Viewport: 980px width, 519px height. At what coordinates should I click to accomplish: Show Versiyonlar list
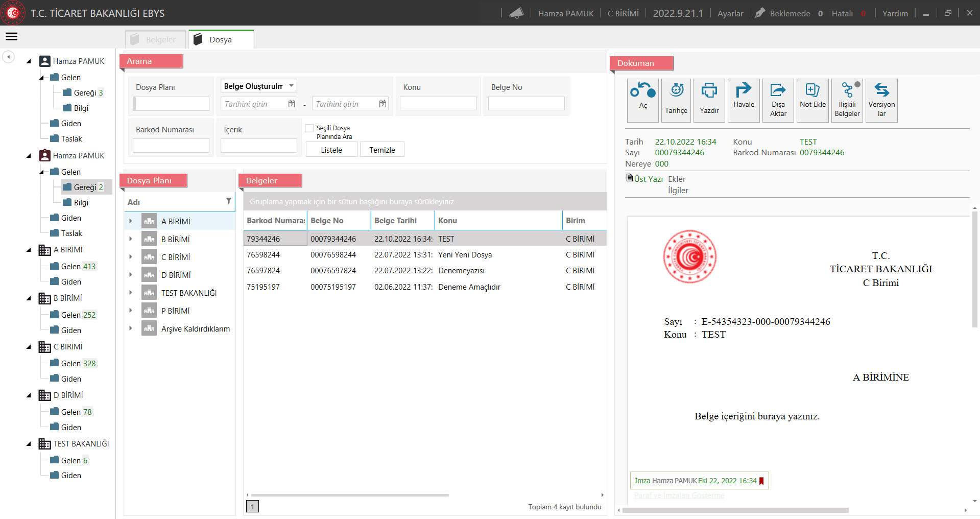tap(881, 100)
